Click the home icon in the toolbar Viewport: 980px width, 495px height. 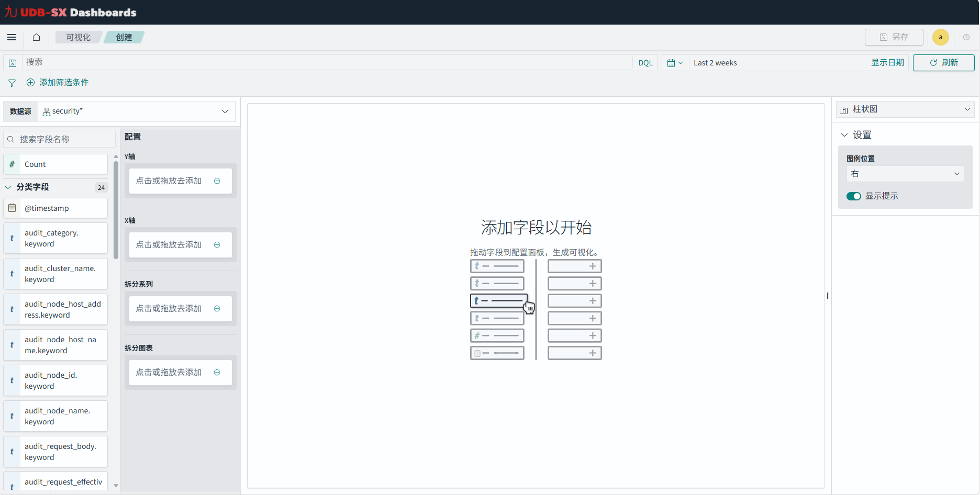pos(36,37)
